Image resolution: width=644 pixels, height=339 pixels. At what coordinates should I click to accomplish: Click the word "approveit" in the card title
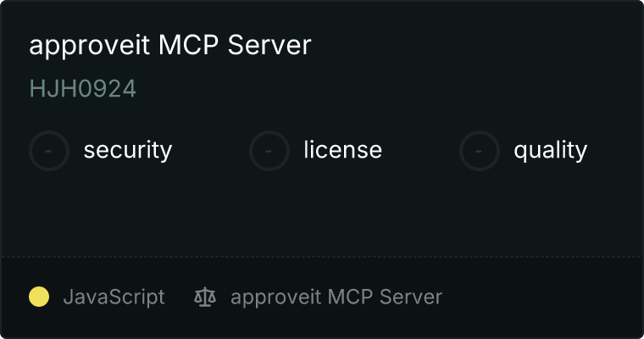click(90, 46)
